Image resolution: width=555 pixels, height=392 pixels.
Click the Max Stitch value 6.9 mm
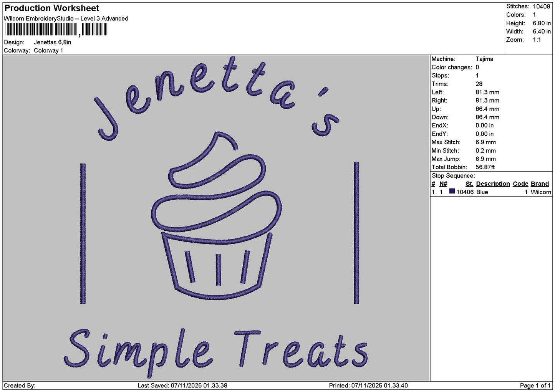tap(485, 142)
